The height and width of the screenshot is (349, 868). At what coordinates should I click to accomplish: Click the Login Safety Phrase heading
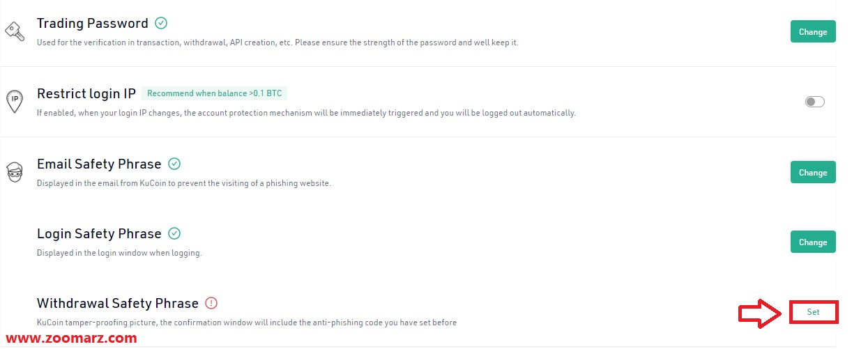point(99,233)
